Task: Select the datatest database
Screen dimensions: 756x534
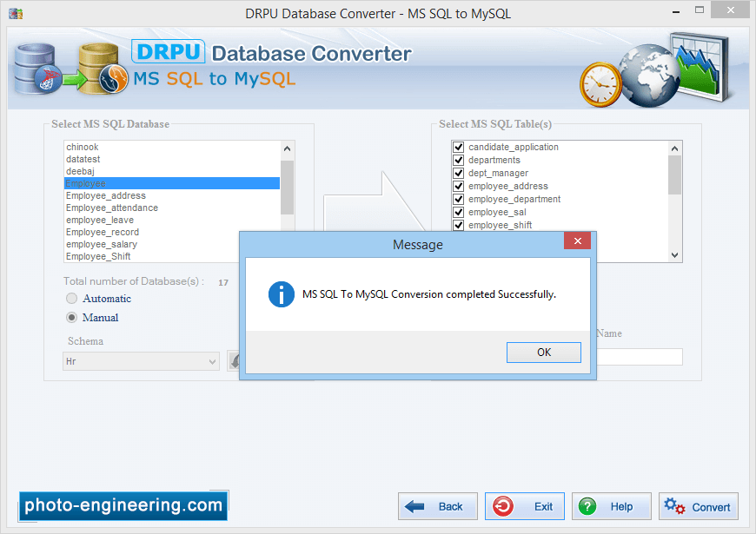Action: 172,159
